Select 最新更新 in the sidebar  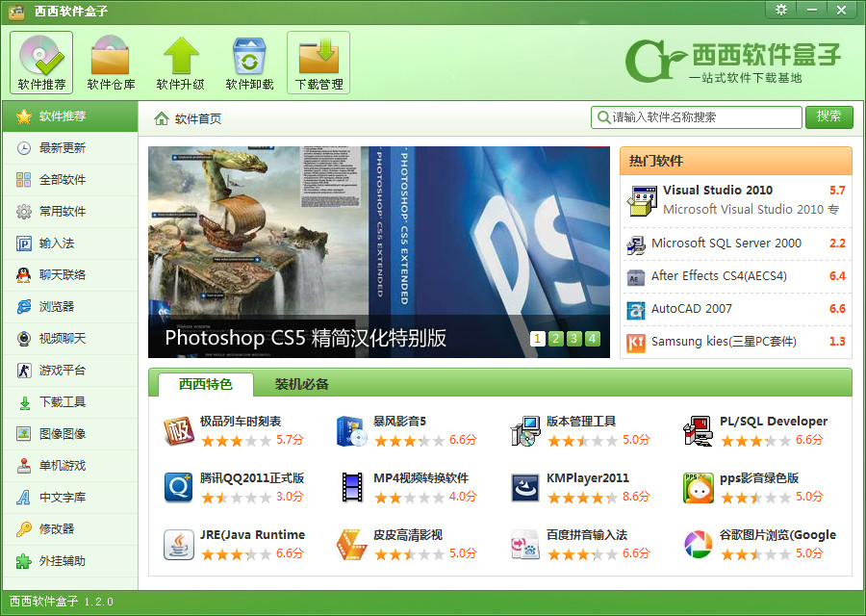click(x=70, y=148)
